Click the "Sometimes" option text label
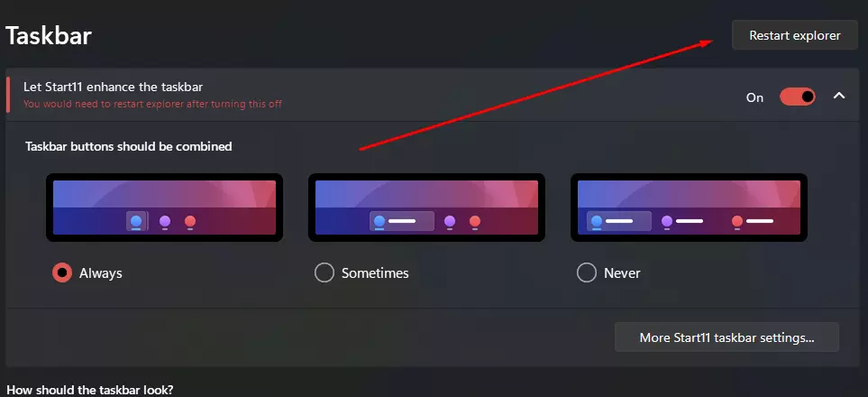The height and width of the screenshot is (397, 868). 375,273
